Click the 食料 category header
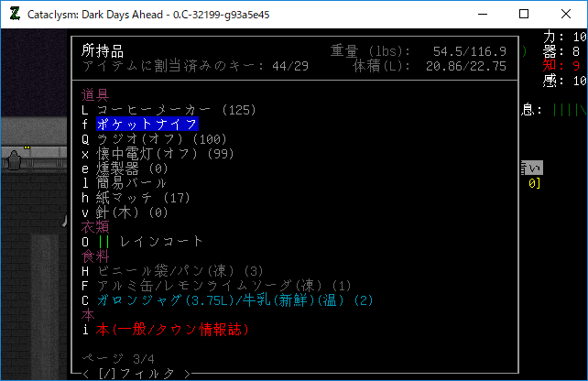 coord(95,256)
